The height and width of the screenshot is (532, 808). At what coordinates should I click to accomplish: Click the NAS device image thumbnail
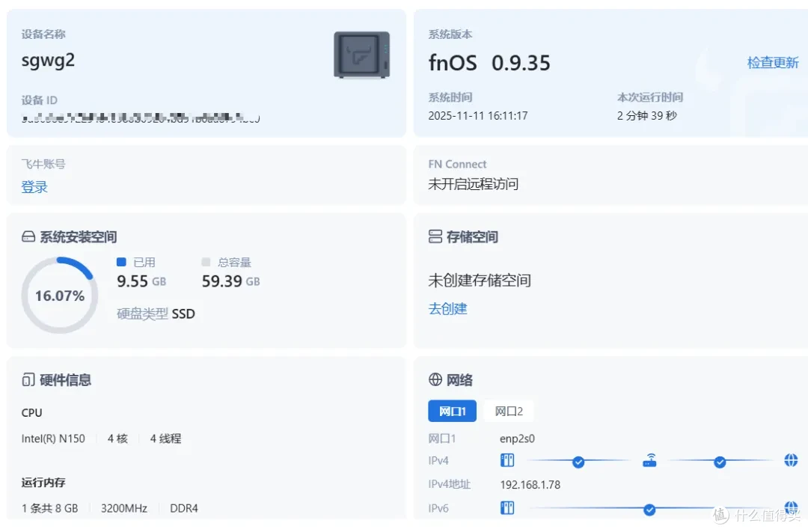pyautogui.click(x=362, y=55)
